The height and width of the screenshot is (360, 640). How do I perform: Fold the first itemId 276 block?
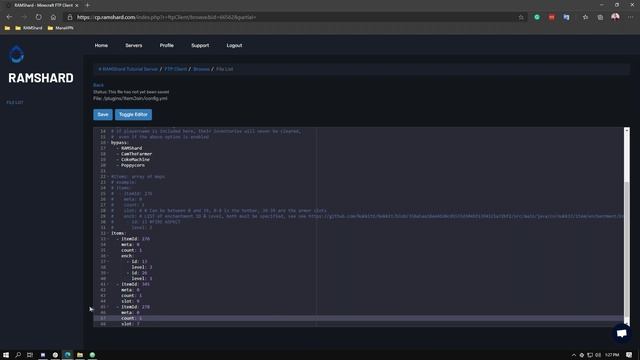108,239
